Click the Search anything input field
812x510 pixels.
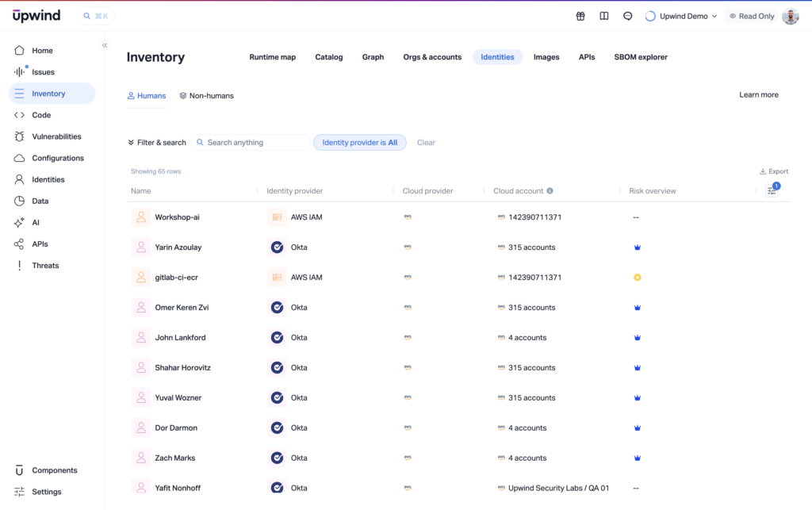pos(254,143)
